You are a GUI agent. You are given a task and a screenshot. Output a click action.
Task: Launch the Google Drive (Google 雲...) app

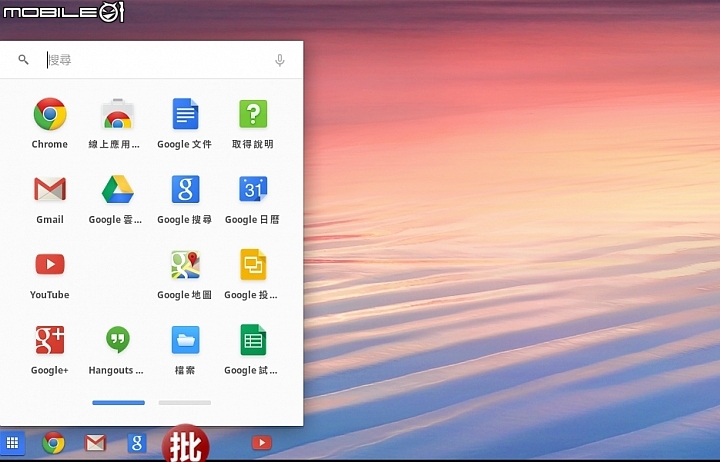point(117,189)
